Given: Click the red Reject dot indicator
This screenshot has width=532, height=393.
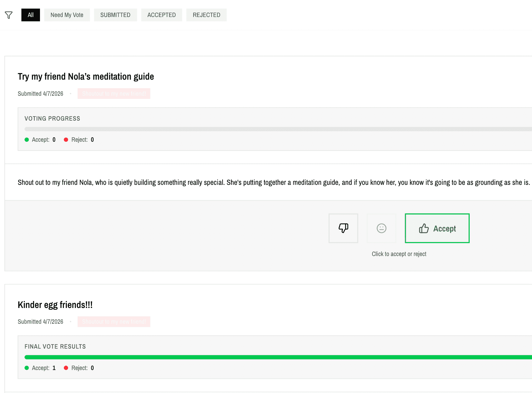Looking at the screenshot, I should pyautogui.click(x=66, y=140).
